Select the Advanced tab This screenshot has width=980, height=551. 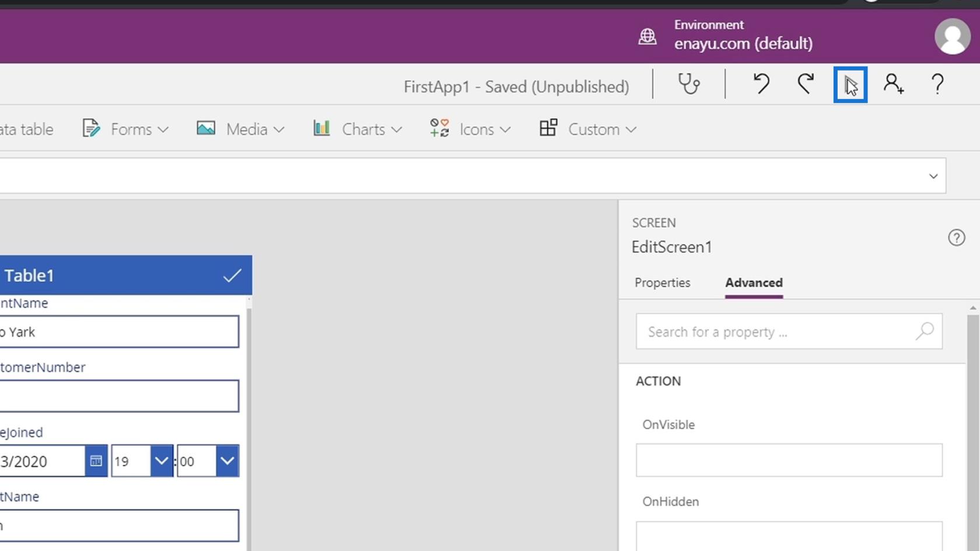click(754, 283)
